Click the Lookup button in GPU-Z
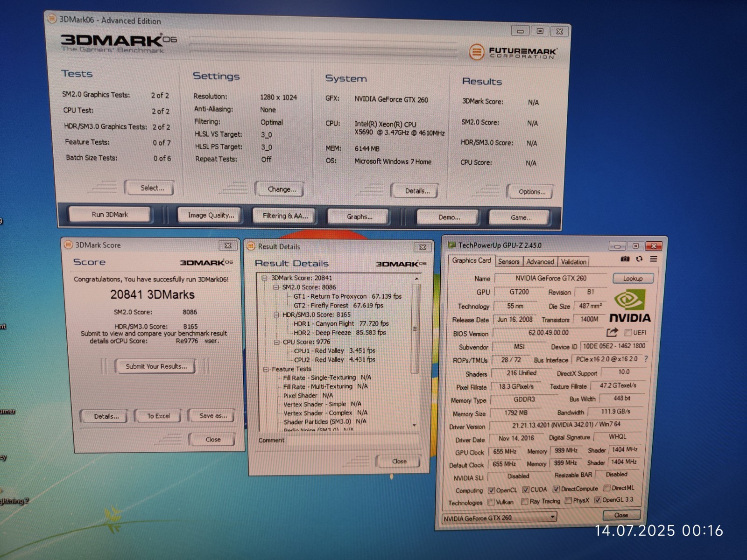This screenshot has height=560, width=747. click(633, 279)
